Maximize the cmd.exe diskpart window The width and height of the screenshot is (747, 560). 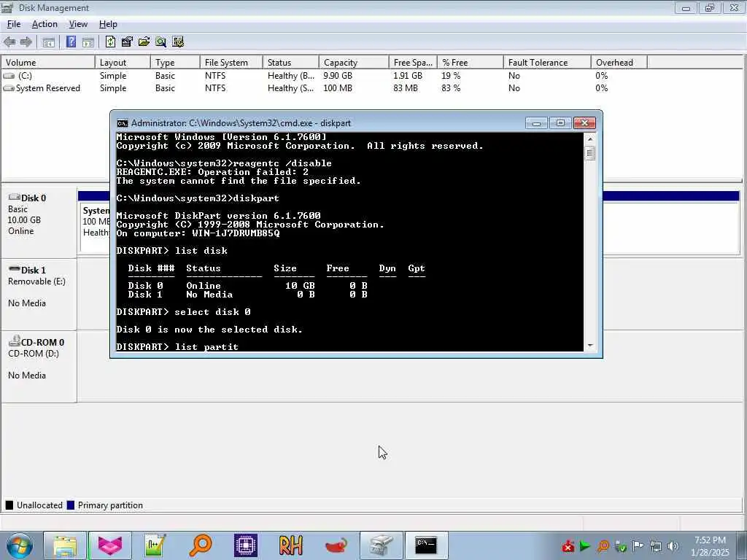tap(560, 123)
